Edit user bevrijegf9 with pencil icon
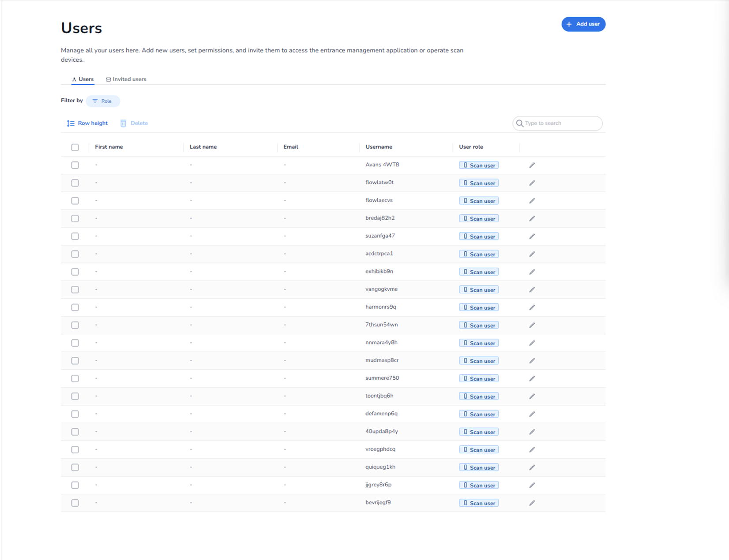This screenshot has height=560, width=729. (532, 503)
